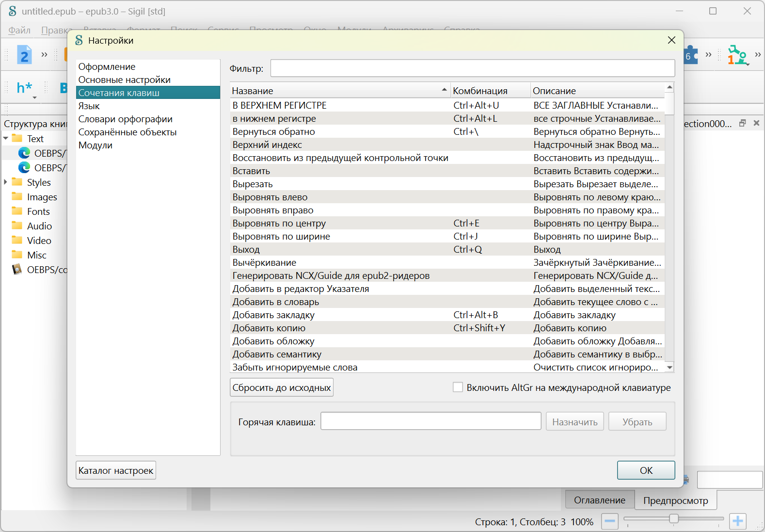Close the Настройки dialog with X
The width and height of the screenshot is (765, 532).
tap(671, 40)
